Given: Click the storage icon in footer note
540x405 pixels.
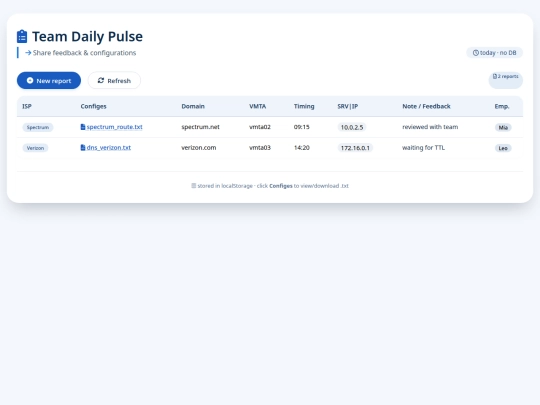Looking at the screenshot, I should click(x=194, y=186).
